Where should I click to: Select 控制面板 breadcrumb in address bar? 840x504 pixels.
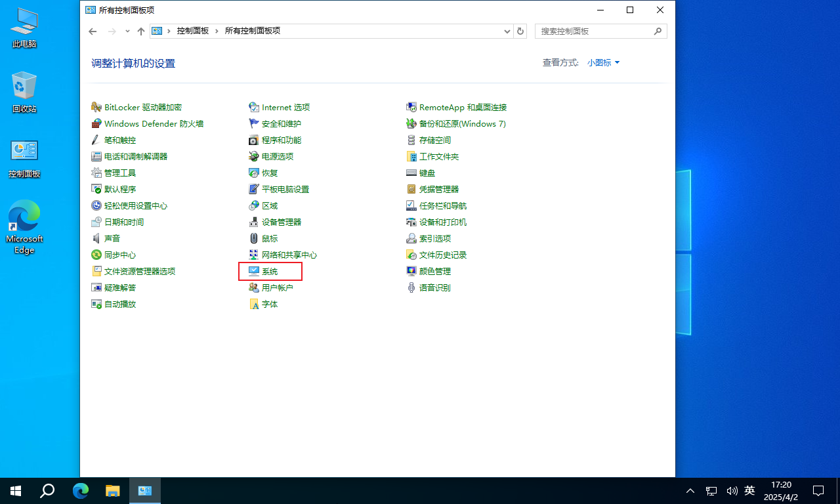[193, 31]
